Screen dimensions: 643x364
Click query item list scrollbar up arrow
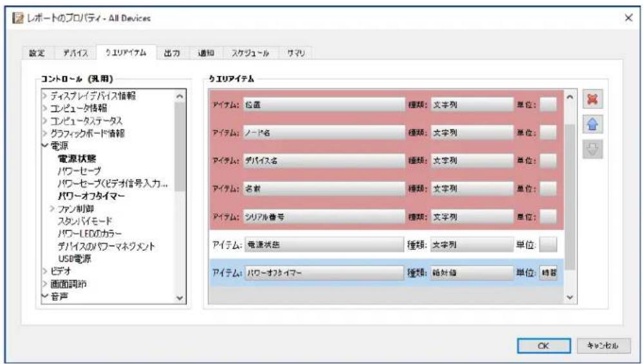tap(570, 97)
